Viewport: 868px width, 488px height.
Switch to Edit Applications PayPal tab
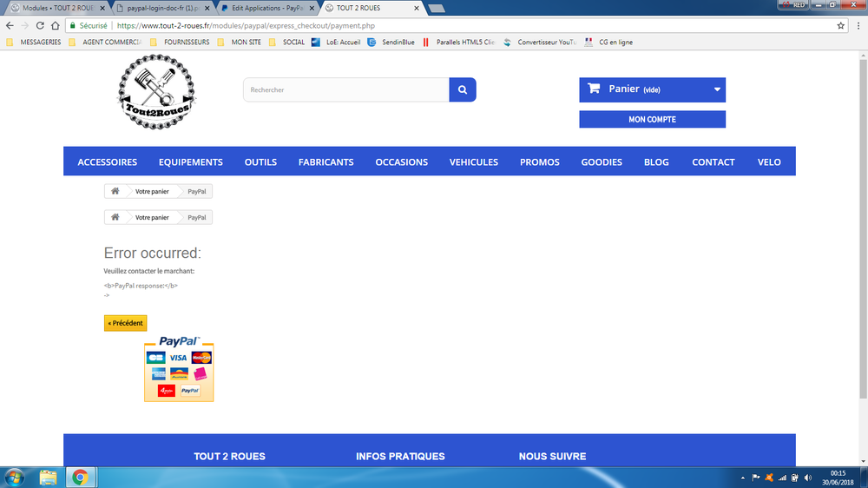point(267,9)
